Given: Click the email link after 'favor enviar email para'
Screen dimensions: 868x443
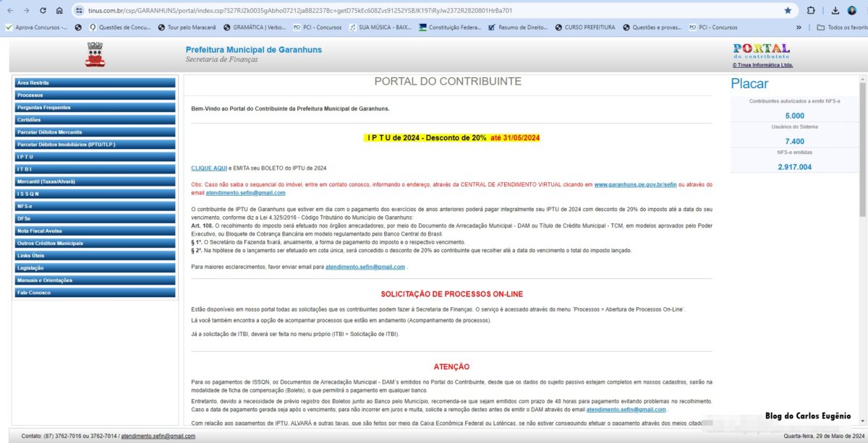Looking at the screenshot, I should pyautogui.click(x=365, y=267).
